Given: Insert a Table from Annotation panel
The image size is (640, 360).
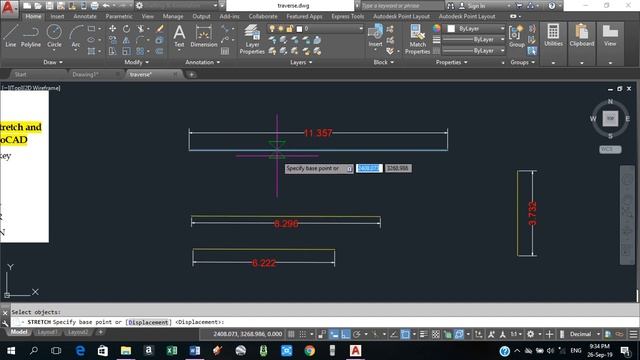Looking at the screenshot, I should click(225, 51).
